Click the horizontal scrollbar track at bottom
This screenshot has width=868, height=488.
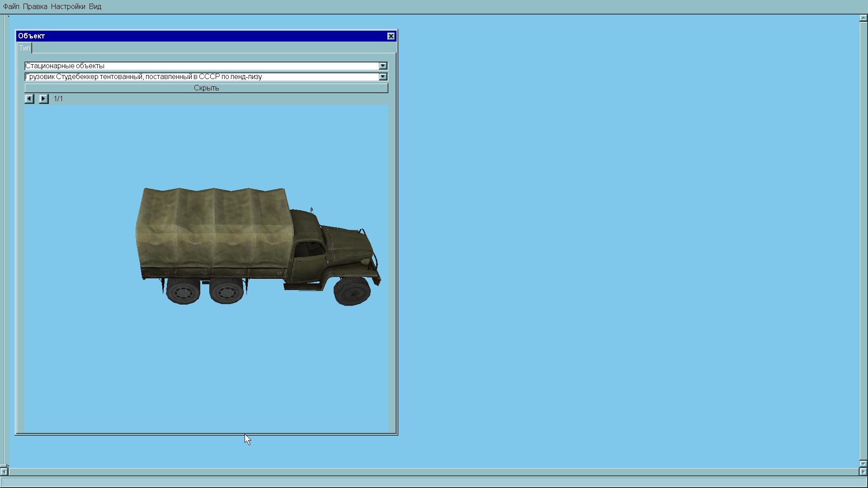pyautogui.click(x=434, y=472)
